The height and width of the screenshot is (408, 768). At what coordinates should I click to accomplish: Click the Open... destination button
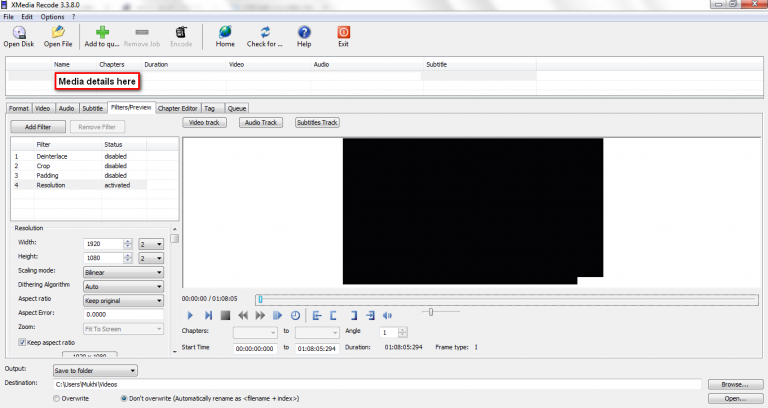[x=735, y=398]
